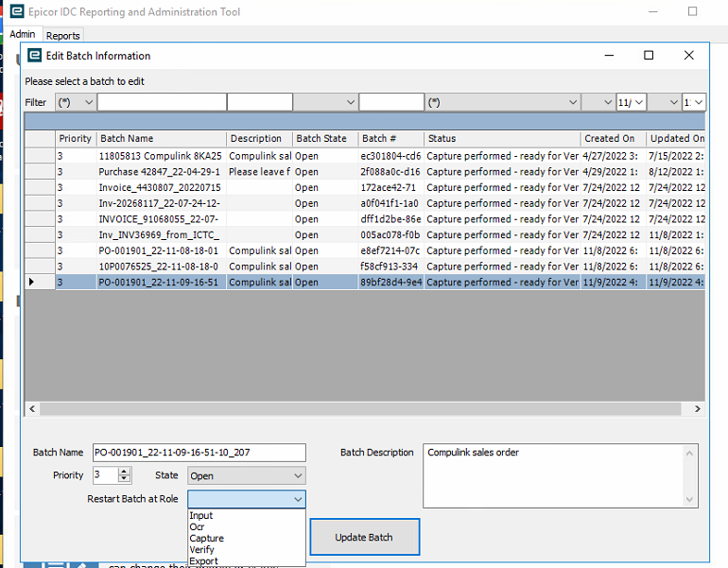Click the Priority number field
Viewport: 728px width, 568px height.
(x=105, y=475)
